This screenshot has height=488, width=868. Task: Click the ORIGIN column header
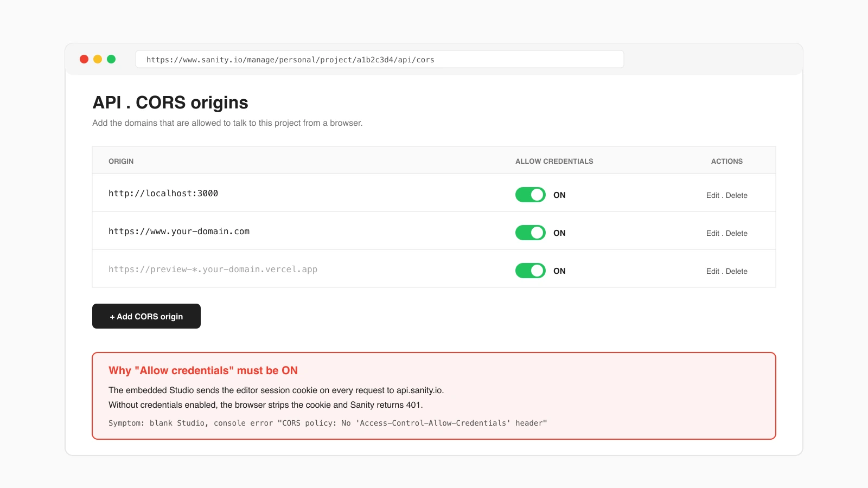click(x=121, y=161)
